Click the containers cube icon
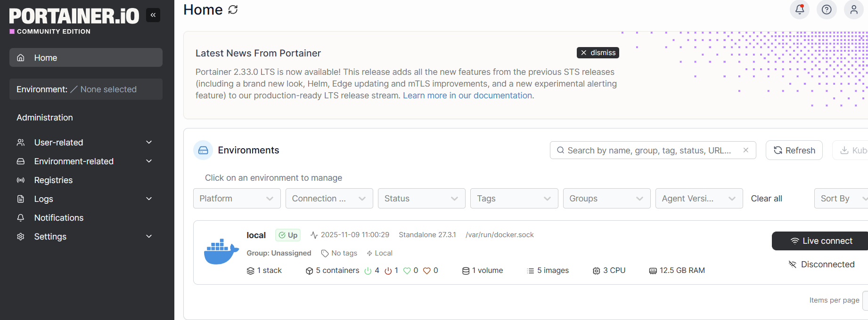 (310, 271)
